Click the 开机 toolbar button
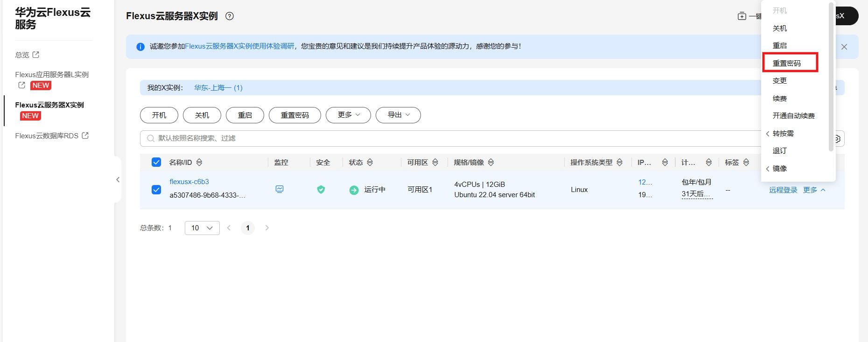 (159, 115)
